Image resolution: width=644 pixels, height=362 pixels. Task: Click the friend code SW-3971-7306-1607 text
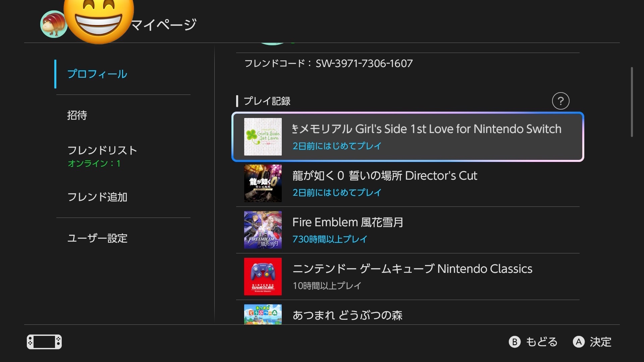pos(364,63)
